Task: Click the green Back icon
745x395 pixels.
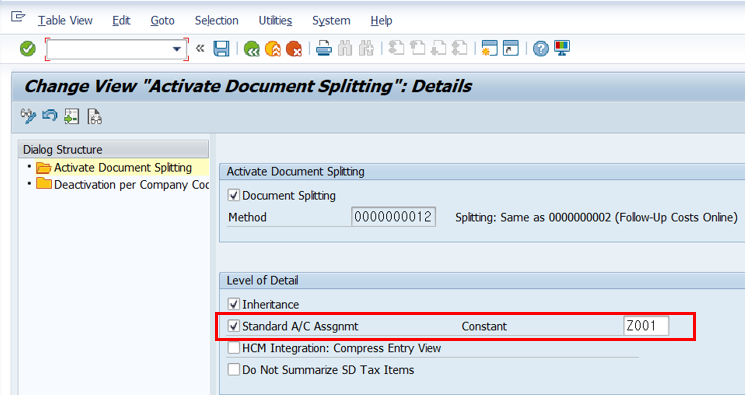Action: pyautogui.click(x=252, y=48)
